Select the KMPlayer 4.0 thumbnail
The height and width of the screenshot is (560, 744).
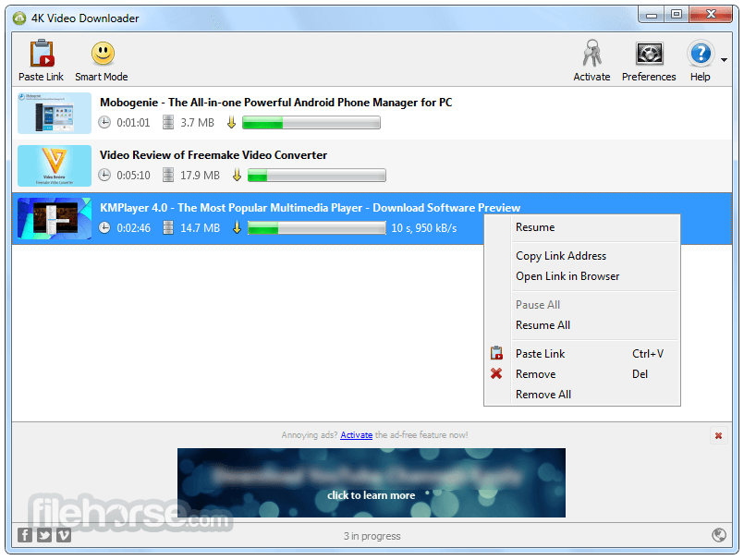[x=55, y=218]
